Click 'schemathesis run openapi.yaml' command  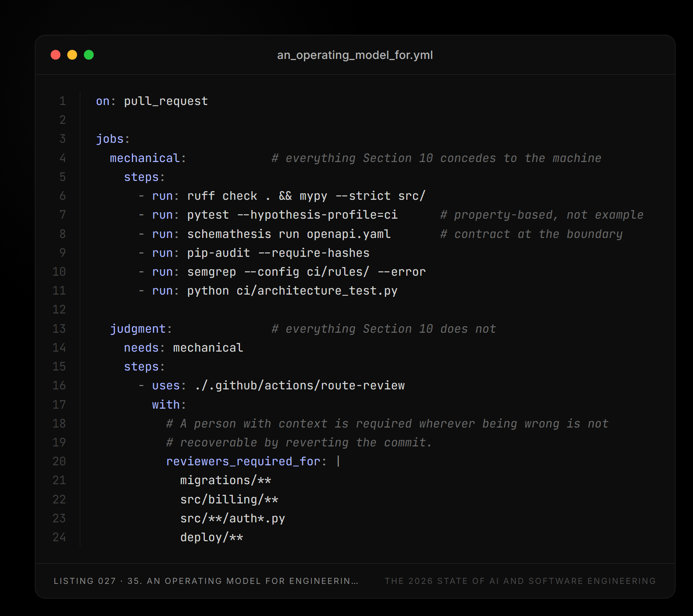(x=289, y=234)
